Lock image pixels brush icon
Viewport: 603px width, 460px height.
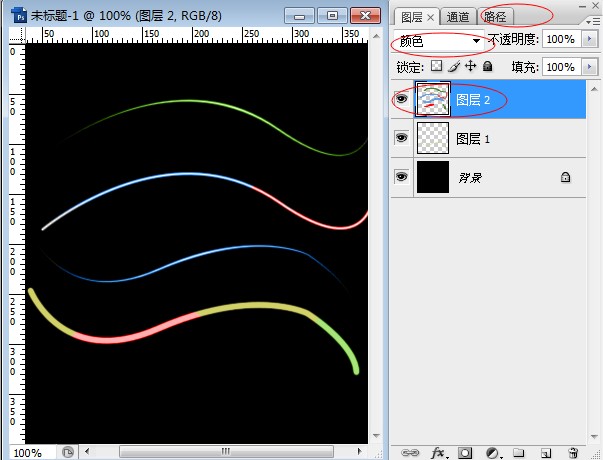(x=454, y=66)
